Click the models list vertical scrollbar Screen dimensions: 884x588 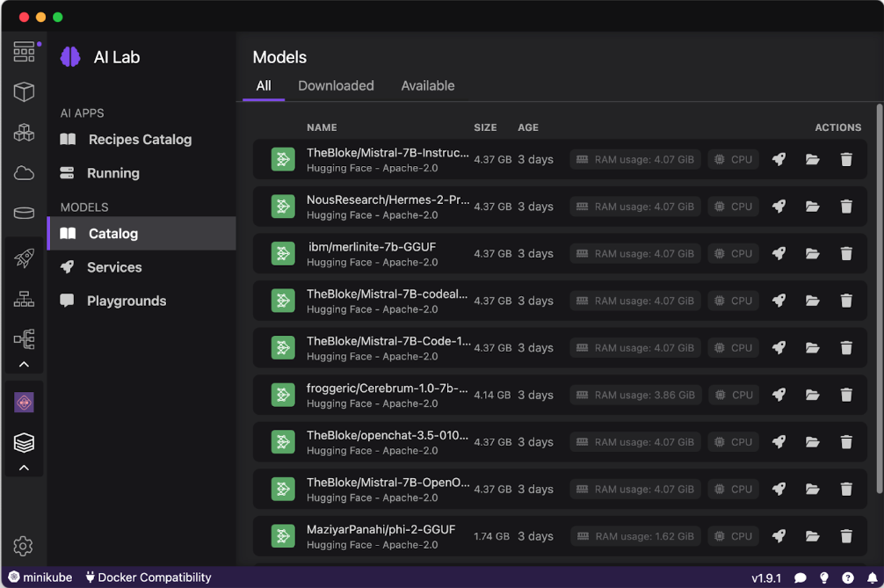point(879,299)
